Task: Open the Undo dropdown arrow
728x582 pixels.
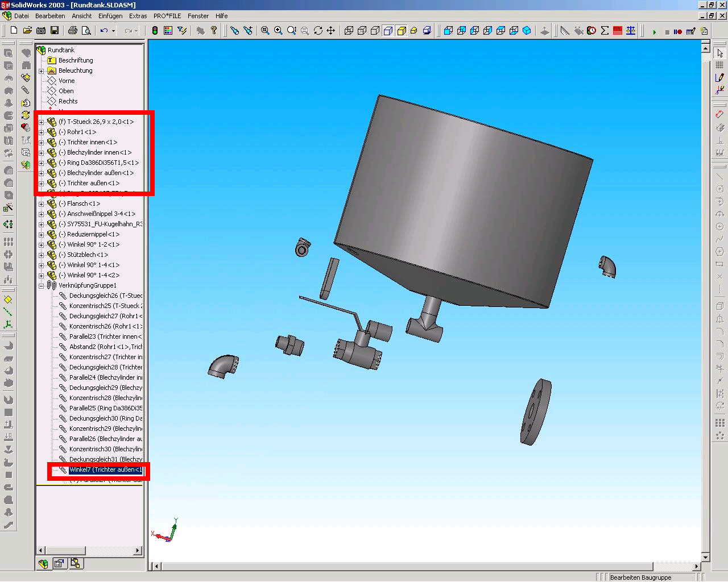Action: tap(113, 31)
